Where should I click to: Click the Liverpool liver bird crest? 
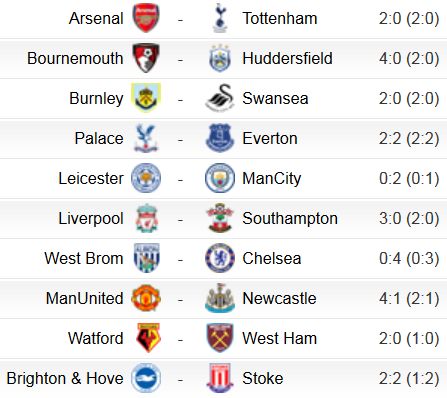pos(147,218)
